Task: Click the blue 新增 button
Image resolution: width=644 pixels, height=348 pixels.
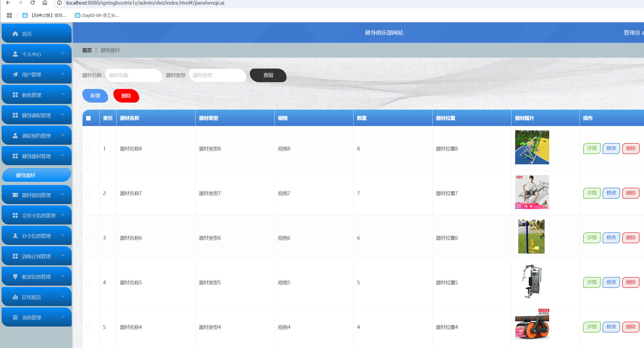Action: coord(95,96)
